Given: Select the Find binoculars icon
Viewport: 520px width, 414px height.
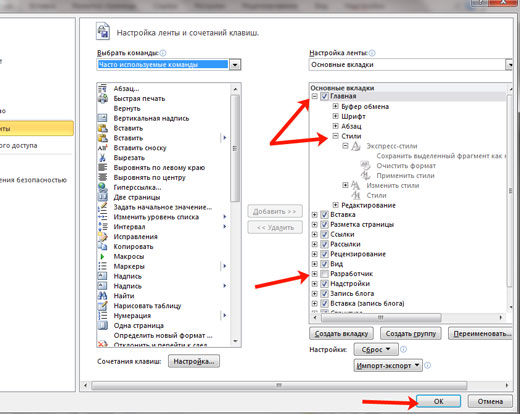Looking at the screenshot, I should [103, 296].
